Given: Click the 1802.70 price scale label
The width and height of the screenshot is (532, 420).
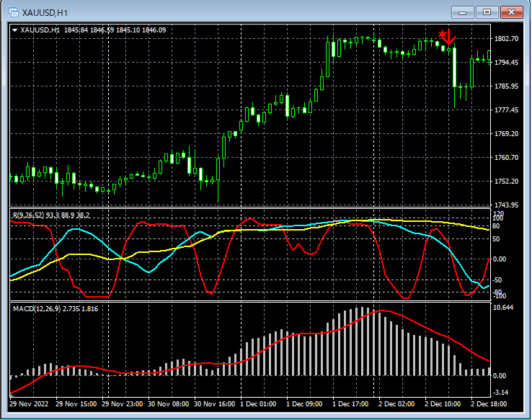Looking at the screenshot, I should click(x=506, y=39).
